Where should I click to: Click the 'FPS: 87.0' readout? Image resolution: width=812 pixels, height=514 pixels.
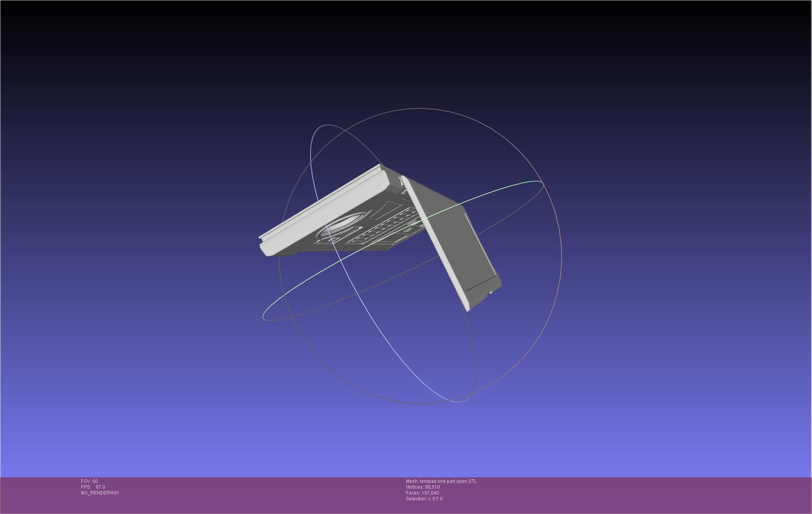pos(93,487)
